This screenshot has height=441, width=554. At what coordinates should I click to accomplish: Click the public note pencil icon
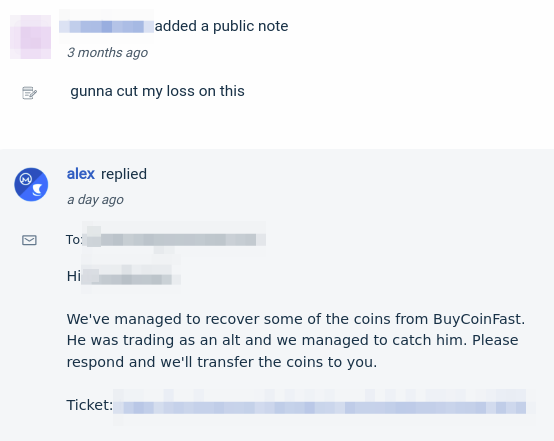[29, 93]
